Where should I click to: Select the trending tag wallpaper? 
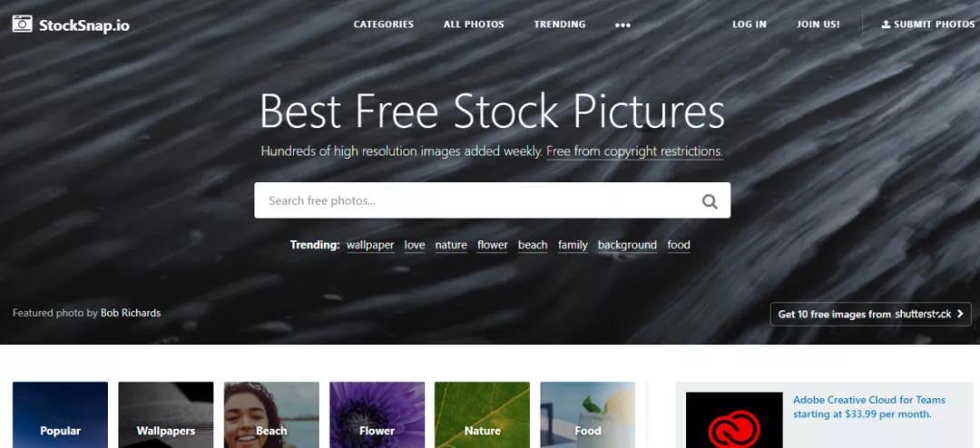(370, 245)
